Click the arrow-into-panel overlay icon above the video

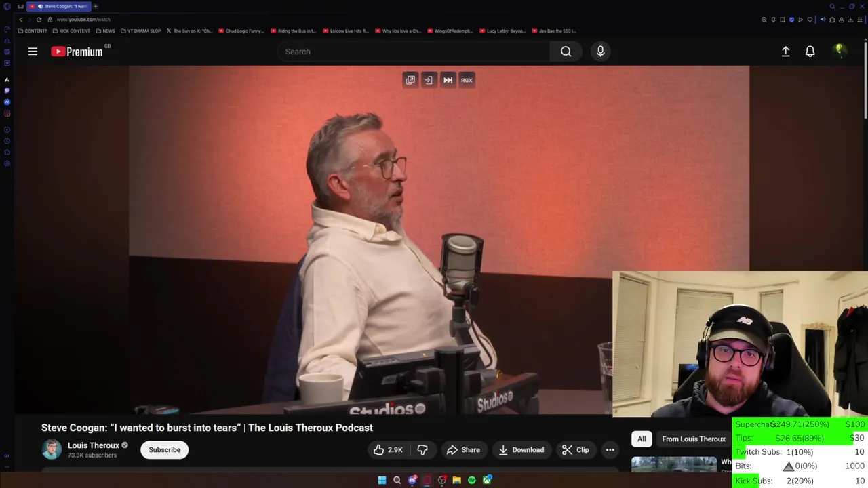click(429, 80)
